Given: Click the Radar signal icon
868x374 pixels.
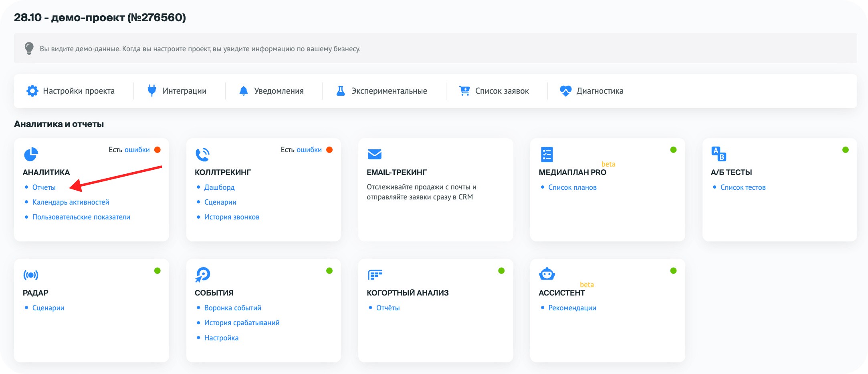Looking at the screenshot, I should click(31, 275).
